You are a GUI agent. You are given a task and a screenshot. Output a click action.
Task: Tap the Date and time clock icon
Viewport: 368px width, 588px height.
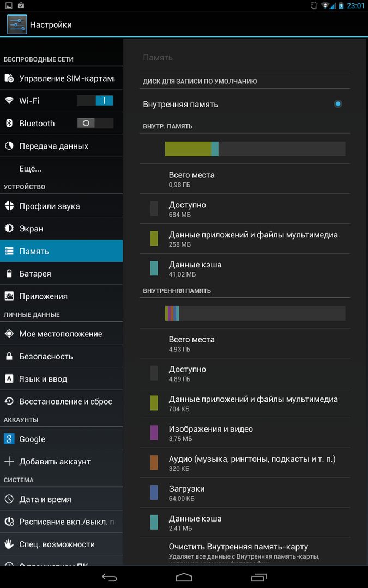click(9, 499)
